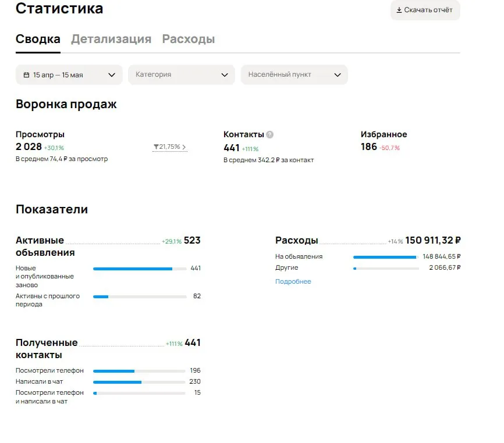Switch to the Детализация tab

[111, 39]
